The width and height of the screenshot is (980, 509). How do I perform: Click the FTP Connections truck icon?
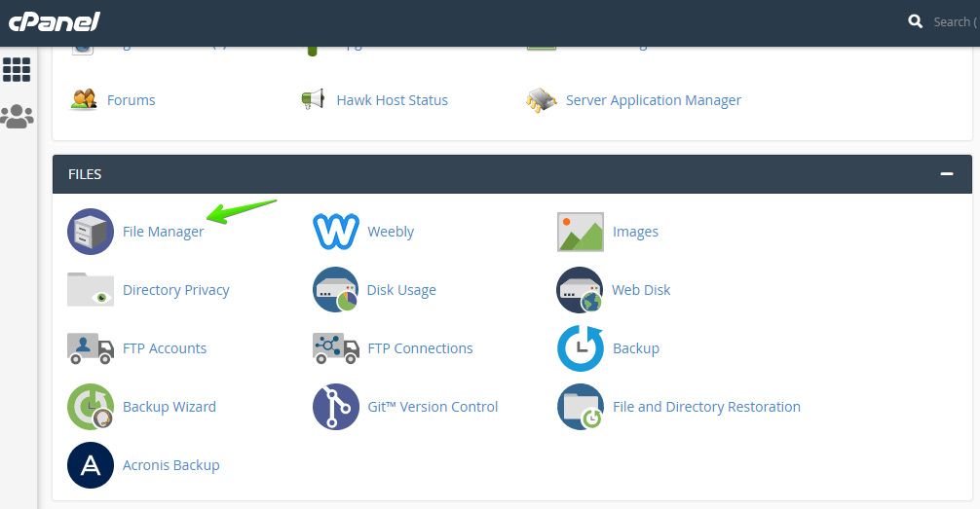tap(336, 348)
